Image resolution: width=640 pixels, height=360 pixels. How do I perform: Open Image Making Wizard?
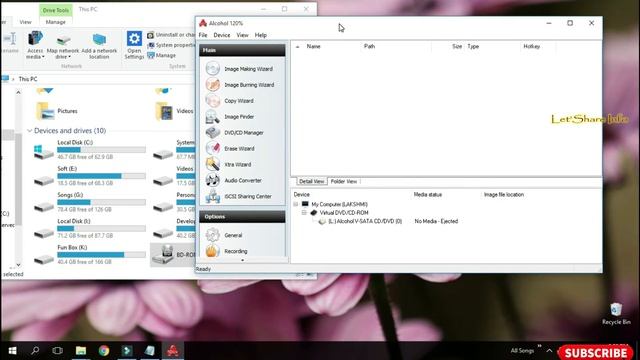click(240, 69)
